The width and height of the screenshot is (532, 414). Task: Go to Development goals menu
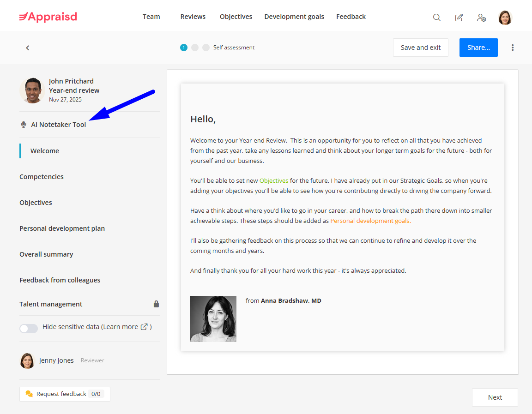pos(294,17)
